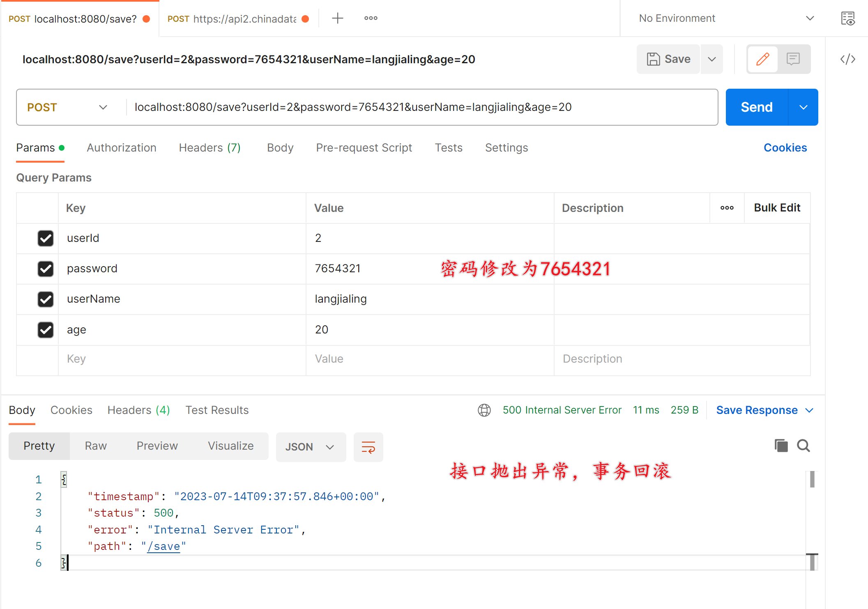
Task: Open the comments icon
Action: tap(793, 59)
